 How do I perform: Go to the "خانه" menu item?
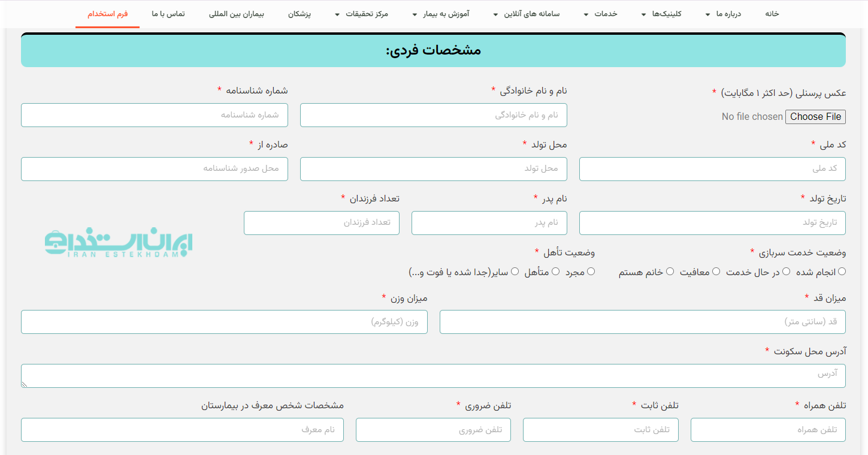coord(773,13)
